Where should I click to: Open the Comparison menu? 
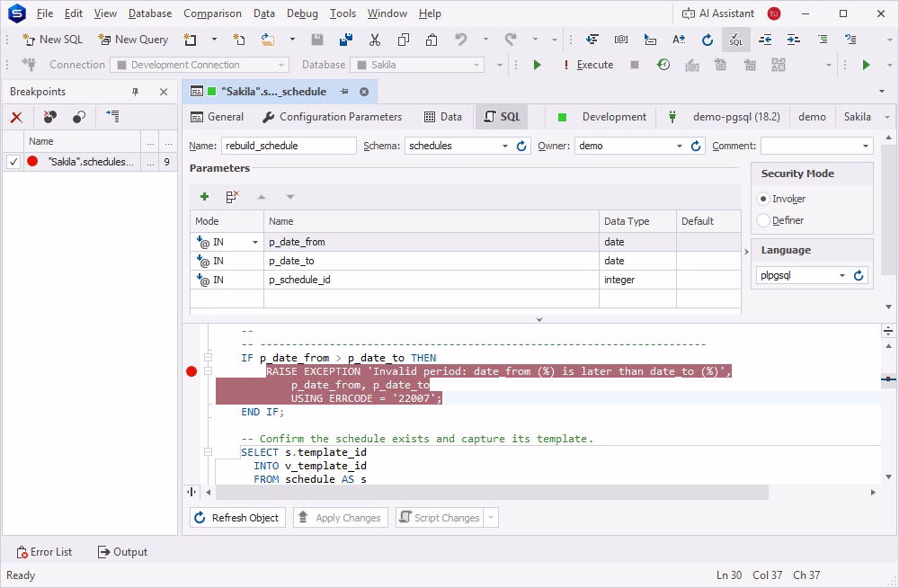coord(212,13)
